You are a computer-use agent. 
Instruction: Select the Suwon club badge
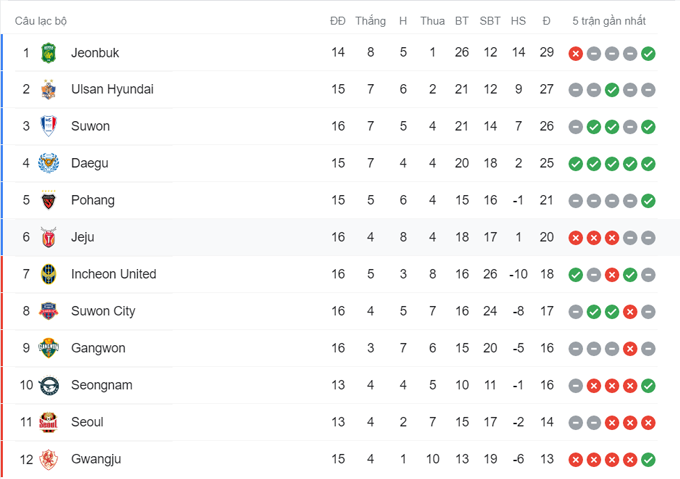click(49, 126)
